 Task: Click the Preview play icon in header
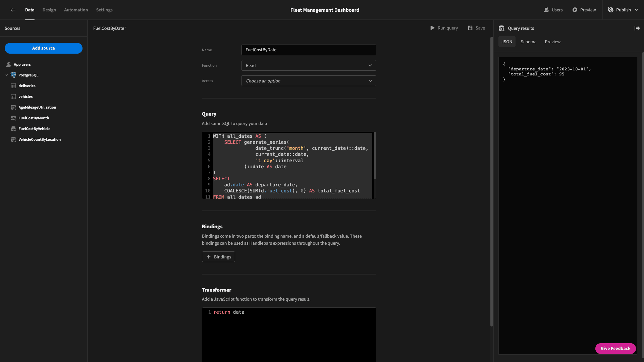tap(575, 10)
